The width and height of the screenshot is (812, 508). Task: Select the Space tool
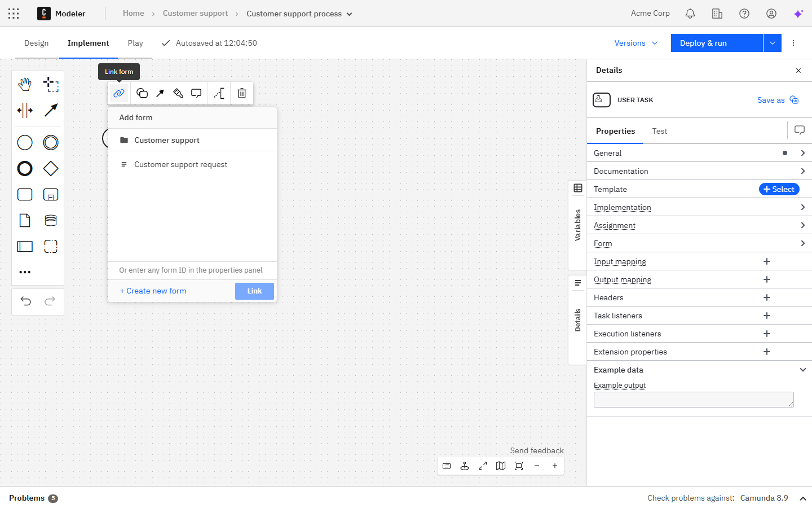25,110
